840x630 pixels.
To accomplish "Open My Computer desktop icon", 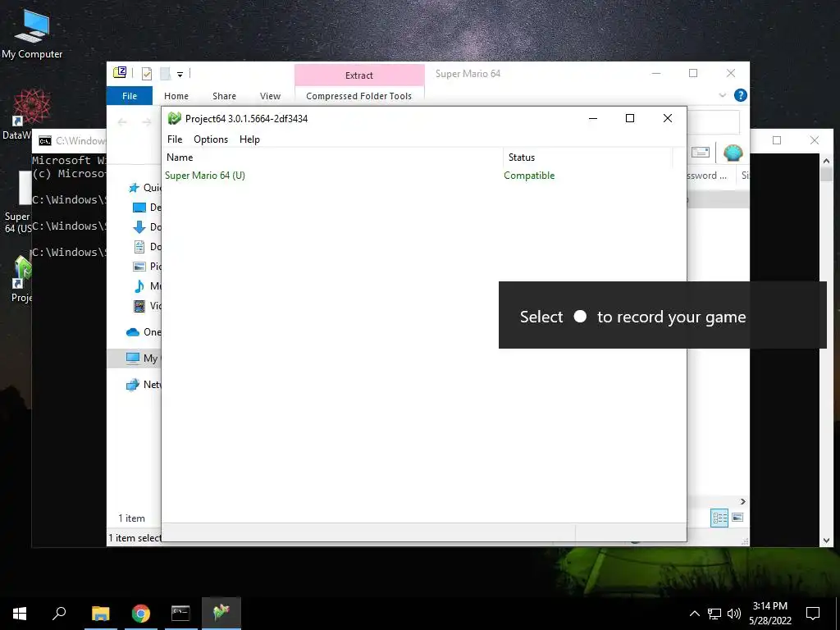I will [32, 34].
